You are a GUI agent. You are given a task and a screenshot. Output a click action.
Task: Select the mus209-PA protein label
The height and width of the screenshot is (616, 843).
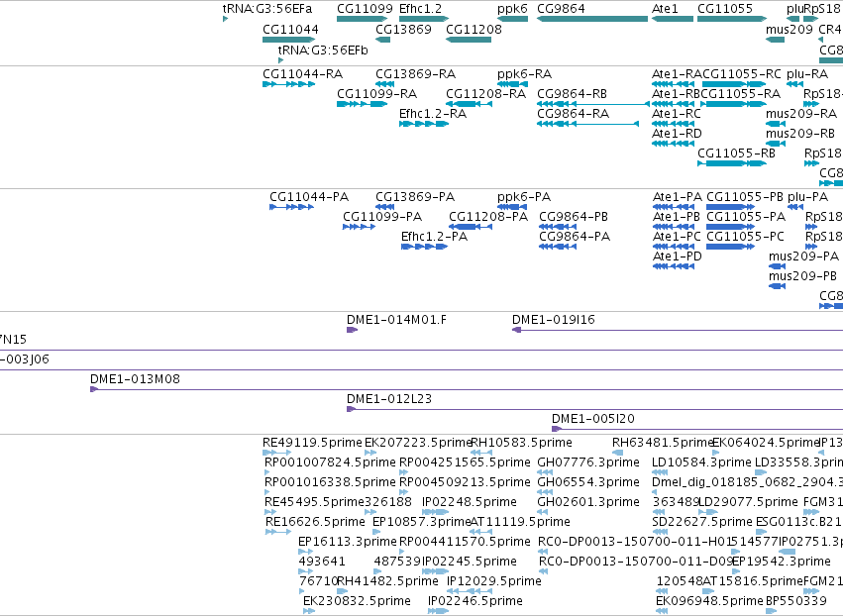[x=803, y=257]
